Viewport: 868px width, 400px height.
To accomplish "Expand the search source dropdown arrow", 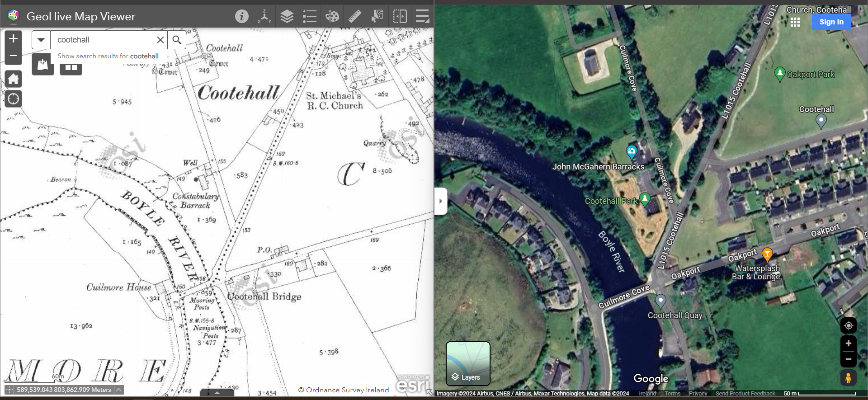I will (41, 40).
